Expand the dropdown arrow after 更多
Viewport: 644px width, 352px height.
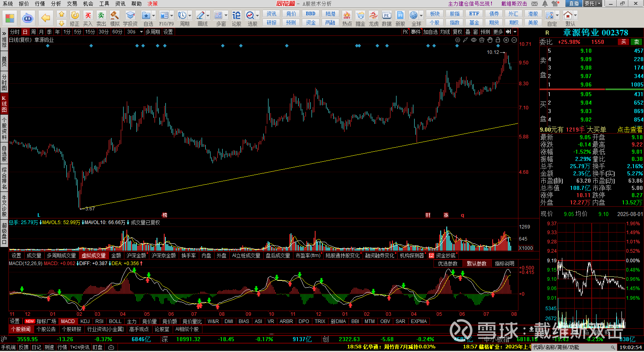tap(515, 32)
